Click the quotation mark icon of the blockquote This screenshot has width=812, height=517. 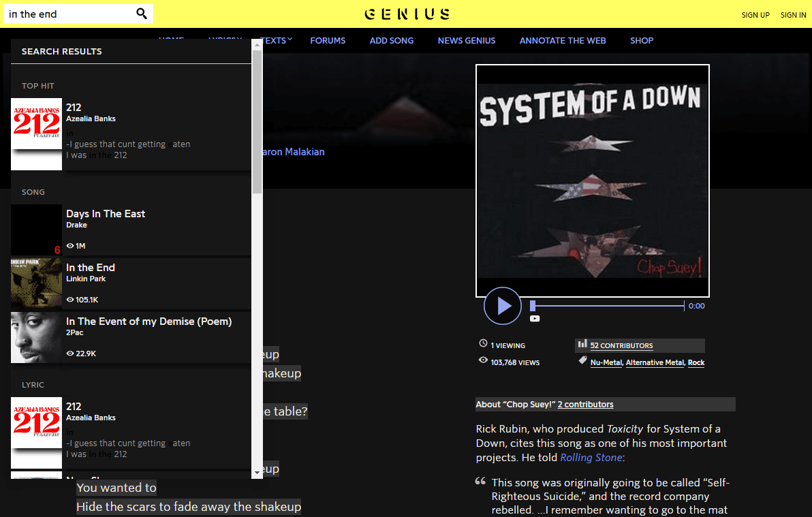point(480,481)
